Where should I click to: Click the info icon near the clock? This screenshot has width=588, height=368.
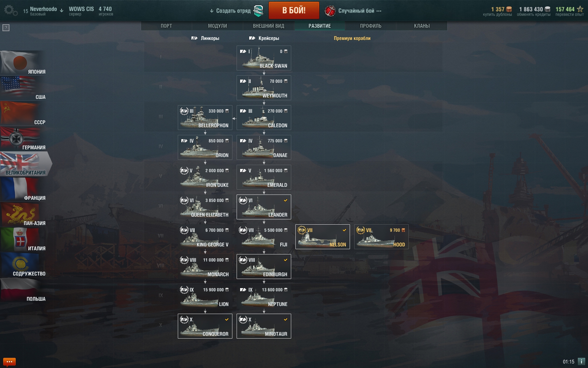(581, 361)
